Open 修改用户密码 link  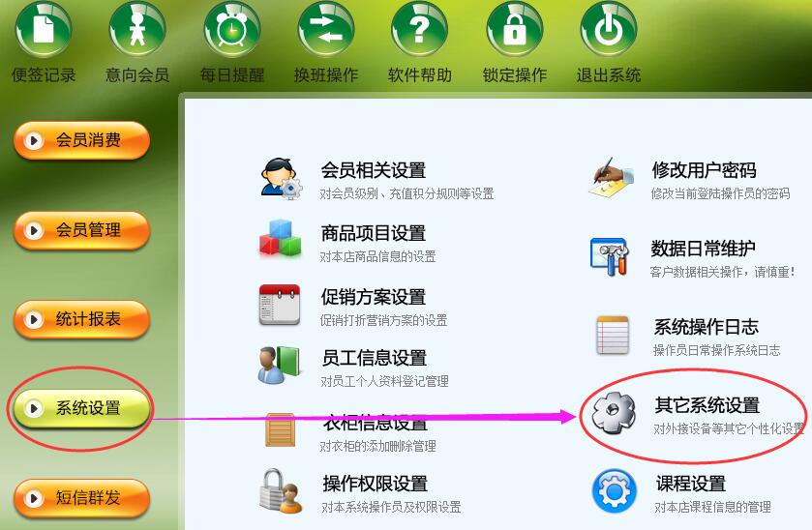pos(705,170)
